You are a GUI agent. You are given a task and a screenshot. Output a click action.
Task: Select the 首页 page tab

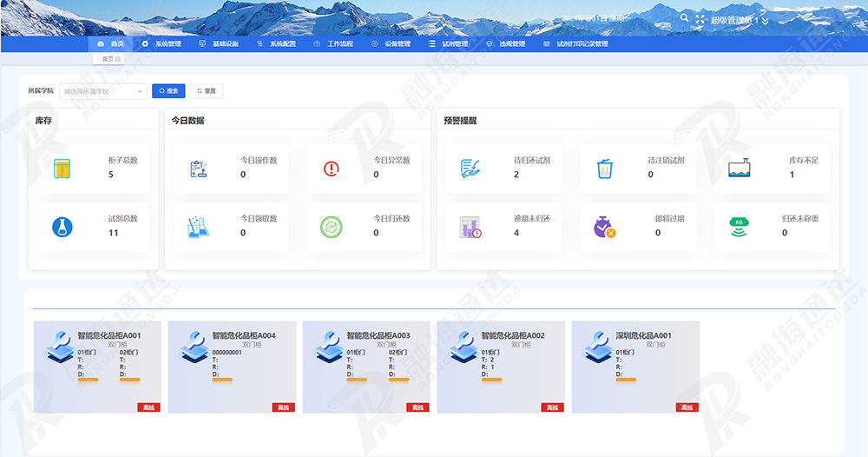[x=108, y=59]
